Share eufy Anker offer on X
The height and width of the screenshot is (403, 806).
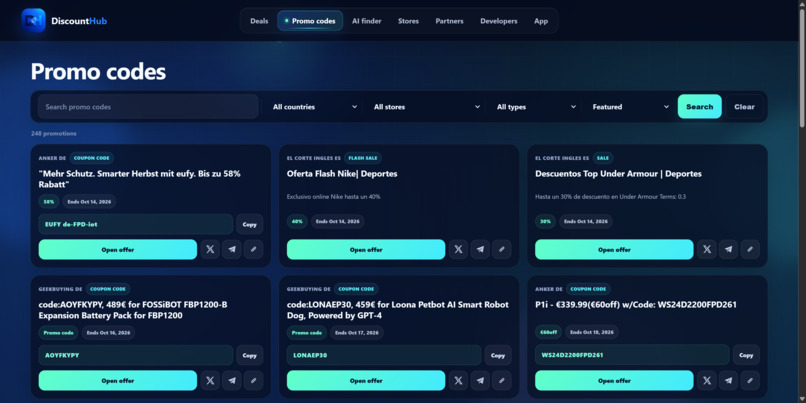pyautogui.click(x=210, y=249)
